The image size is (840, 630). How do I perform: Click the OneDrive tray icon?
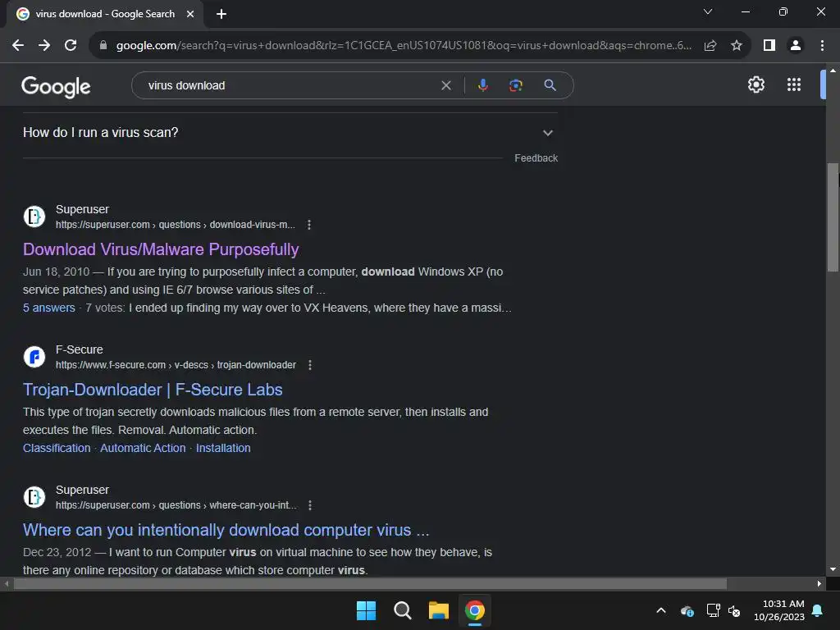click(x=687, y=610)
